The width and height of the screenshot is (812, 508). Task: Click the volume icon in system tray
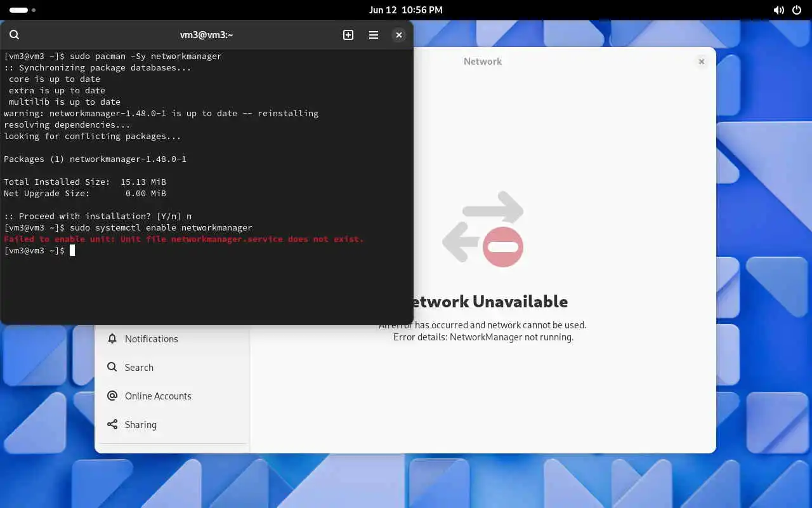tap(779, 10)
